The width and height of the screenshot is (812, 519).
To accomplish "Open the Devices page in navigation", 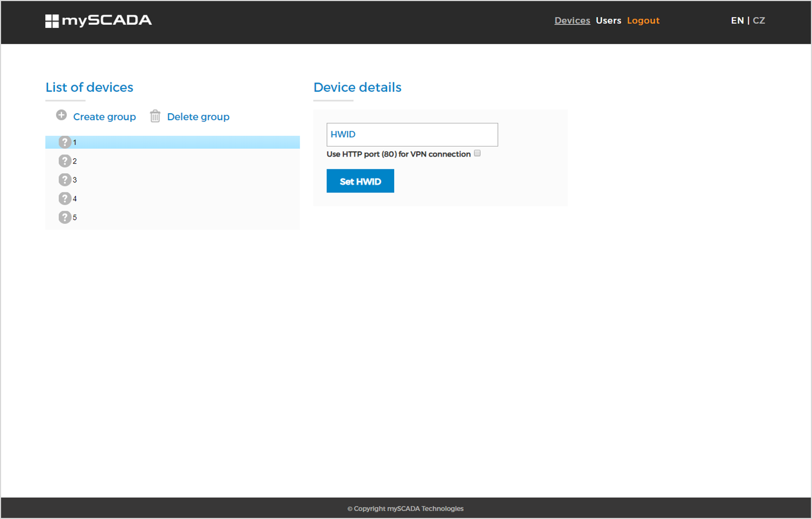I will [x=572, y=20].
